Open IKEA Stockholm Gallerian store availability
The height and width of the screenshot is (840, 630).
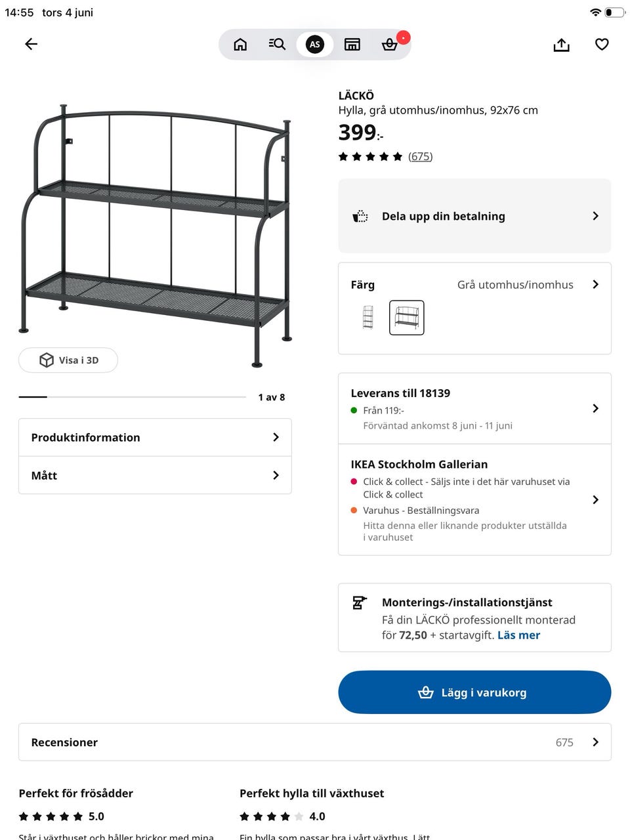pos(474,500)
